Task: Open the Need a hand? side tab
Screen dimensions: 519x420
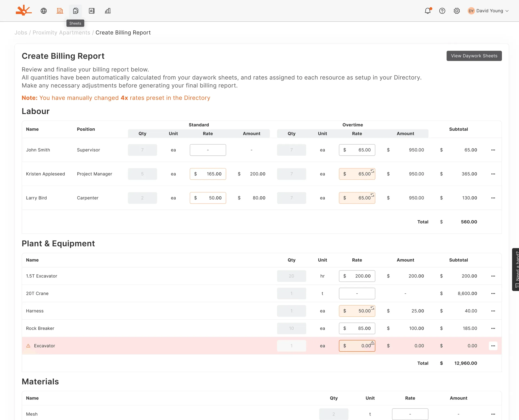Action: coord(516,269)
